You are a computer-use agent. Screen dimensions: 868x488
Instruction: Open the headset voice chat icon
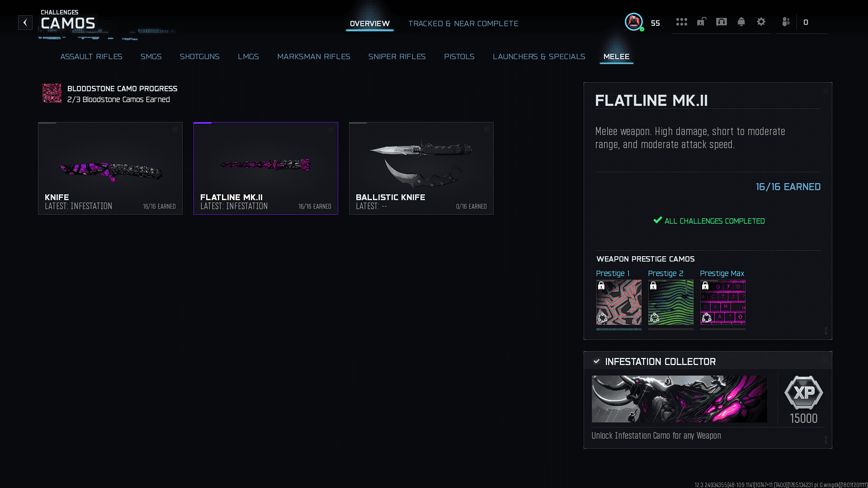point(721,22)
